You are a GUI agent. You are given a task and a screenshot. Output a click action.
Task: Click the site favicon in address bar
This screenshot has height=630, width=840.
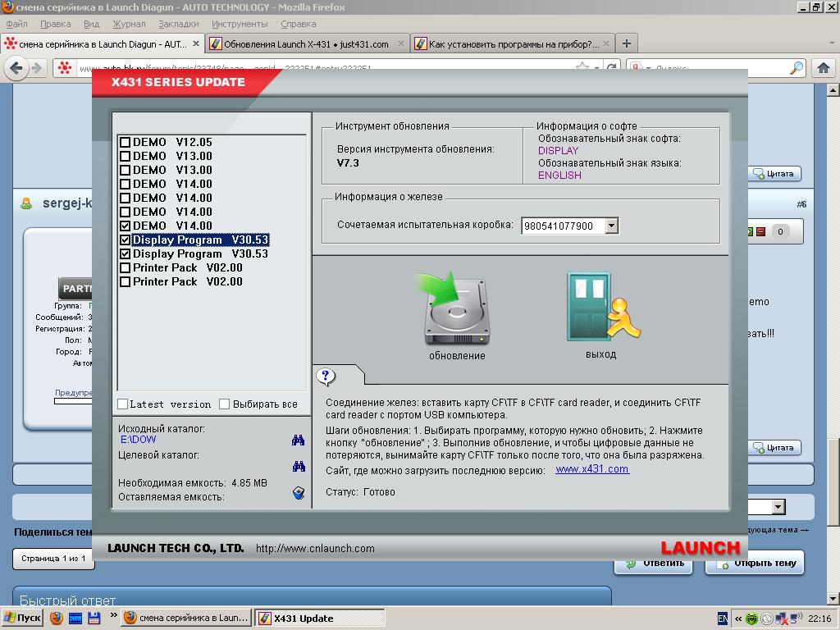(x=64, y=68)
